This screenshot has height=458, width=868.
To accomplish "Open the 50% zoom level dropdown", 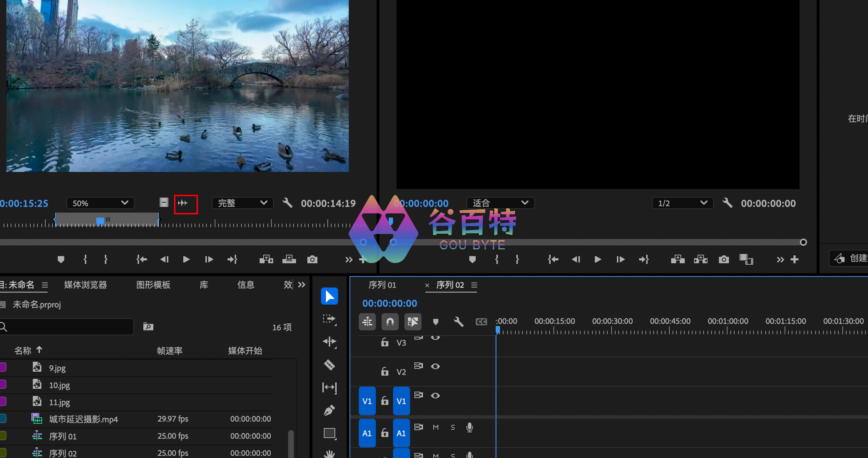I will point(100,203).
